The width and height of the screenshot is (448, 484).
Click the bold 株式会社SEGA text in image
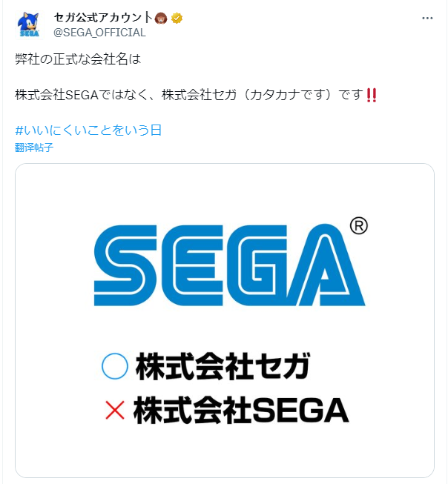(241, 410)
